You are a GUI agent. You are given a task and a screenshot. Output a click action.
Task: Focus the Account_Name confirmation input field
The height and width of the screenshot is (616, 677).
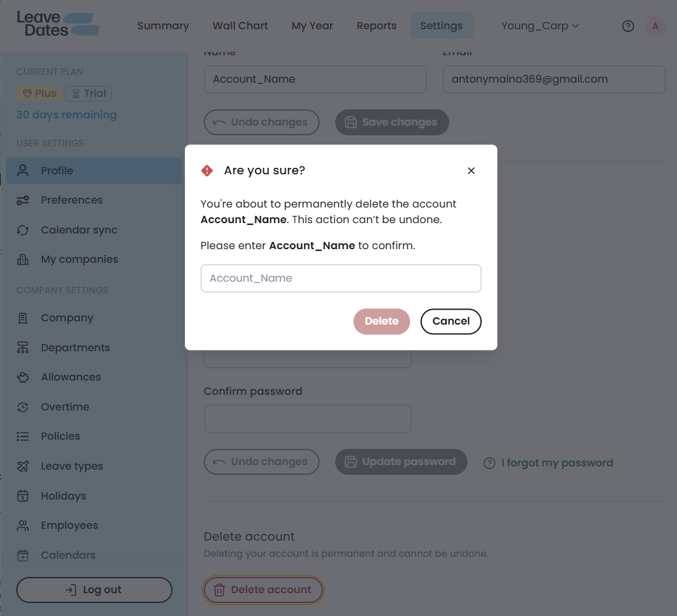pos(340,278)
